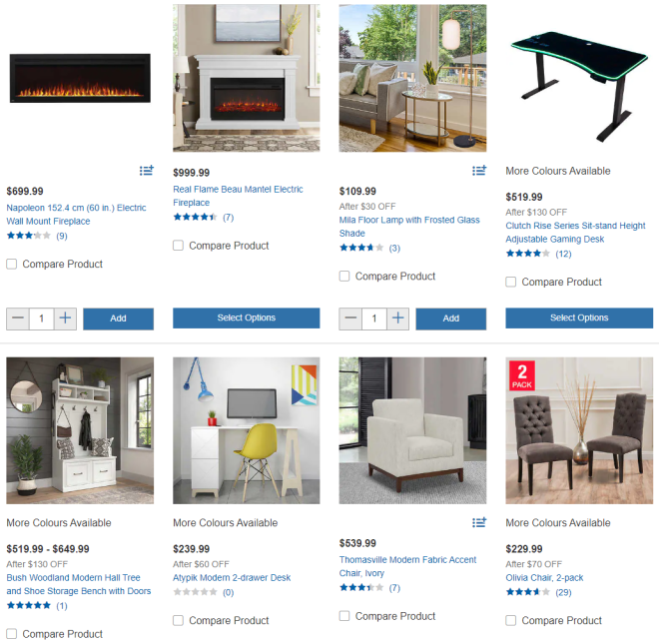659x644 pixels.
Task: Check Compare Product for Napoleon fireplace
Action: (x=12, y=264)
